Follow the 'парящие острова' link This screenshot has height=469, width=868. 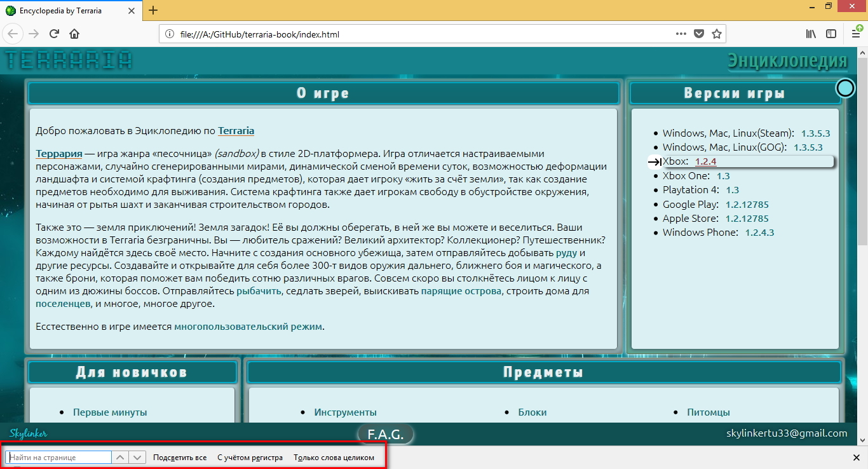tap(461, 291)
